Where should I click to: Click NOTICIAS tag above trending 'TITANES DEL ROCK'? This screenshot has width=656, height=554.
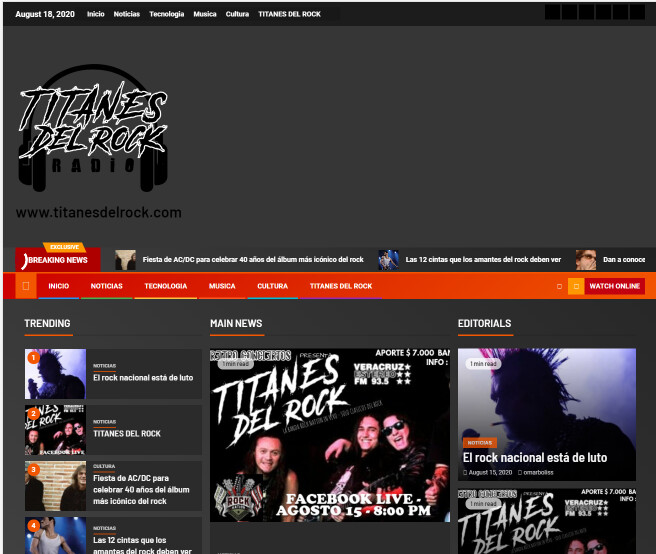105,422
